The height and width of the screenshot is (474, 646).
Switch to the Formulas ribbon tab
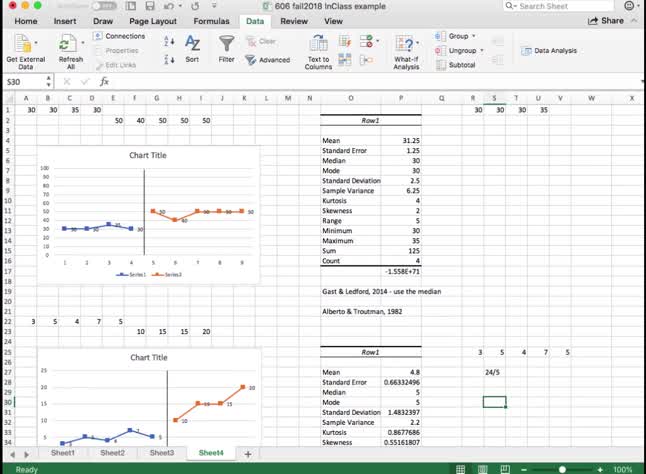211,21
